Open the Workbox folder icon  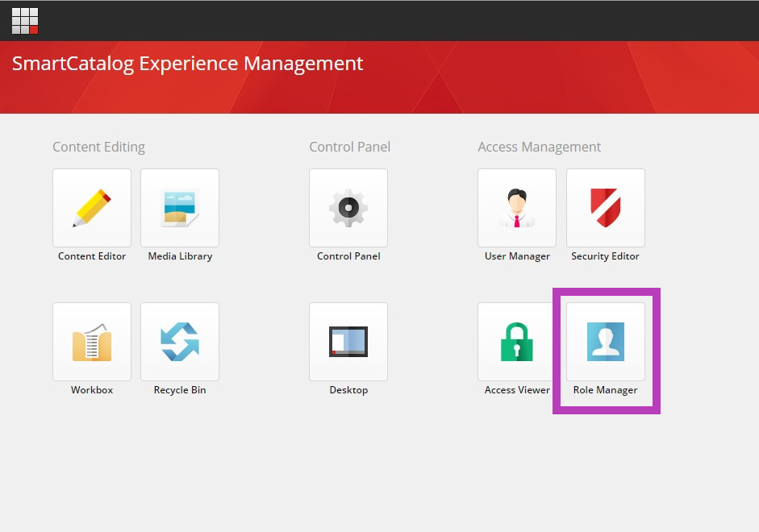coord(92,342)
